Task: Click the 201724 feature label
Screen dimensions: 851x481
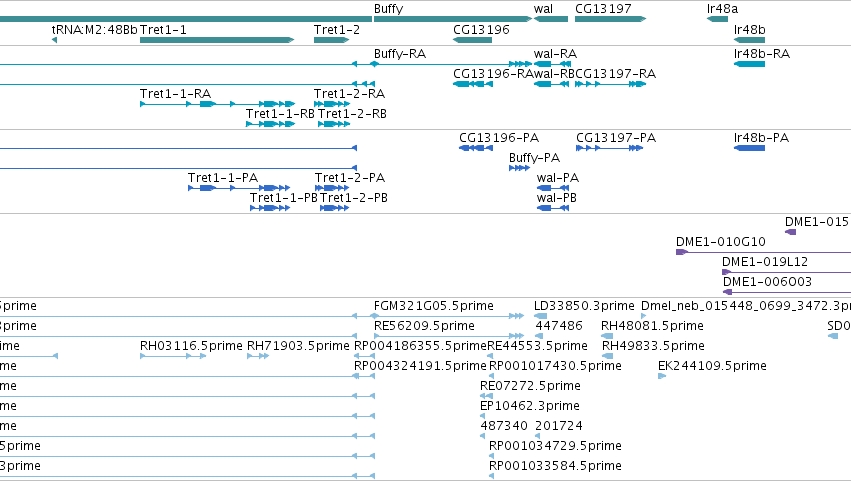Action: pos(558,426)
